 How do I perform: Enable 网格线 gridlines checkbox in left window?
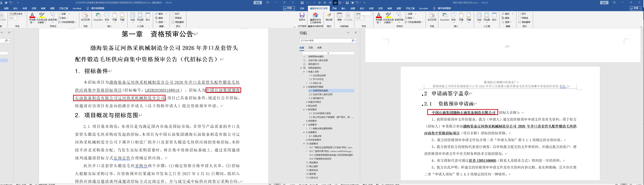[x=173, y=18]
